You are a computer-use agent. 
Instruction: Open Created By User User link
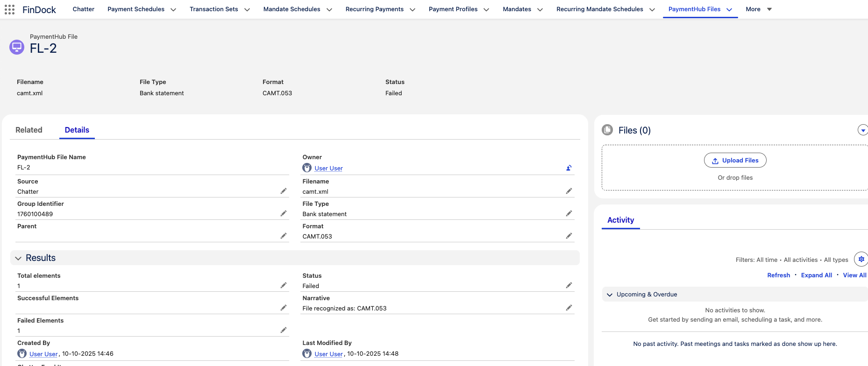[43, 354]
